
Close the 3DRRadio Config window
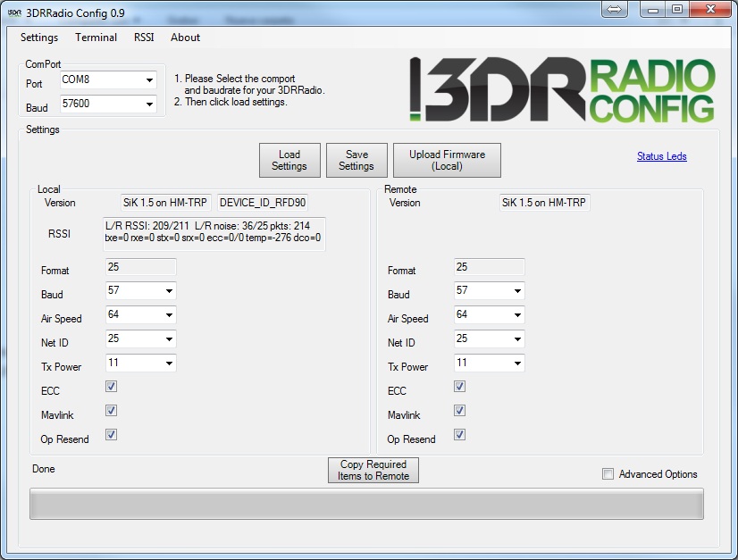tap(710, 10)
